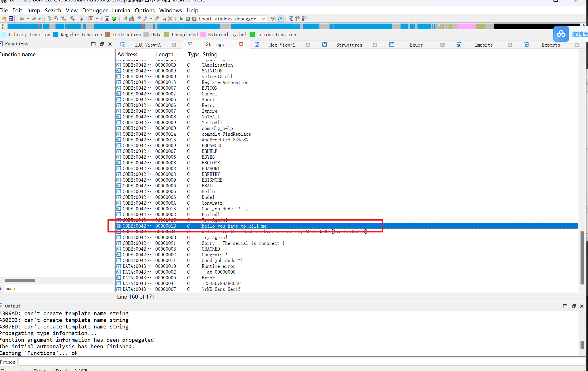Click the Functions panel horizontal scrollbar
This screenshot has width=588, height=371.
[x=20, y=280]
